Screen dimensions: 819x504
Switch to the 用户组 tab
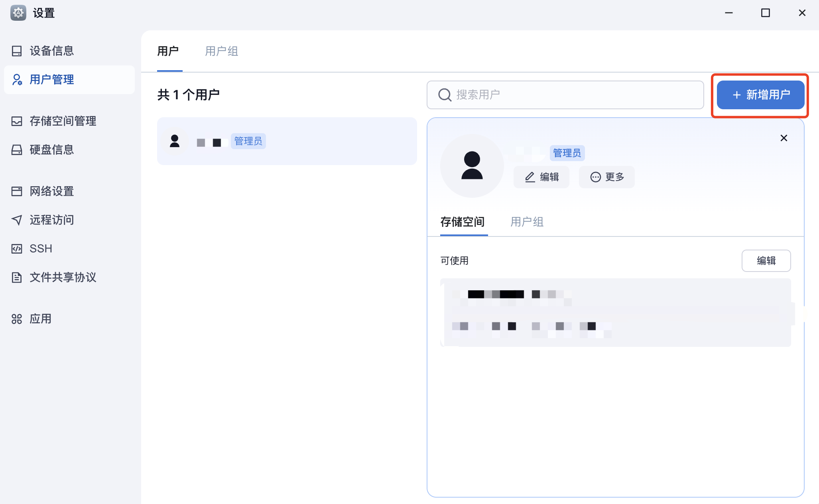pyautogui.click(x=221, y=51)
